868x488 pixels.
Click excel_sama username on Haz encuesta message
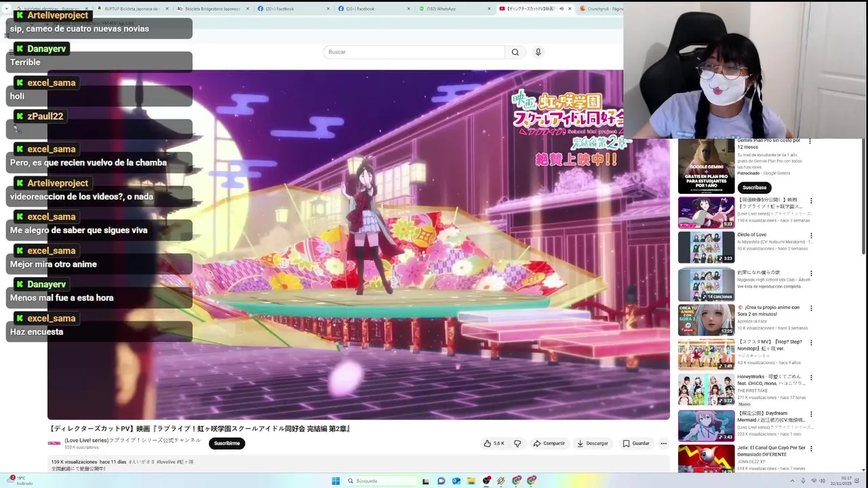tap(52, 319)
